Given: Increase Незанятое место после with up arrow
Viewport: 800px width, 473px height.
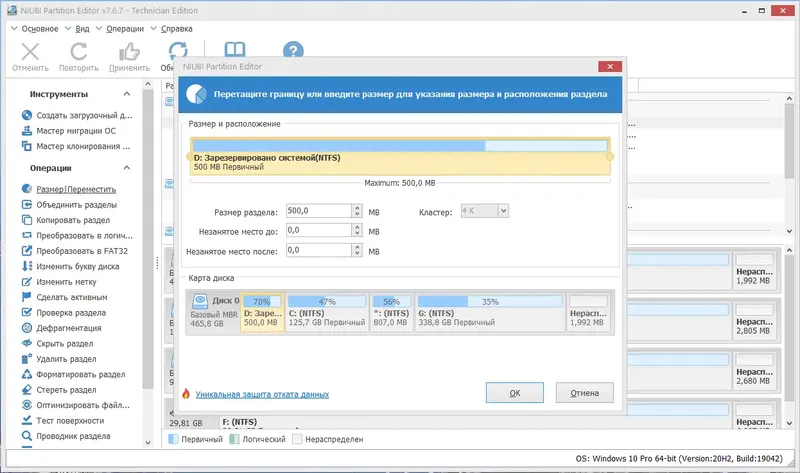Looking at the screenshot, I should (357, 247).
